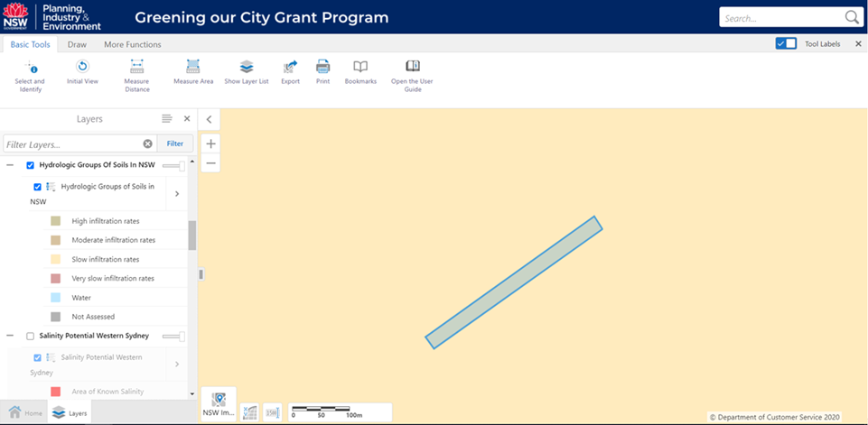Click the Water legend swatch
This screenshot has width=868, height=425.
click(x=55, y=297)
